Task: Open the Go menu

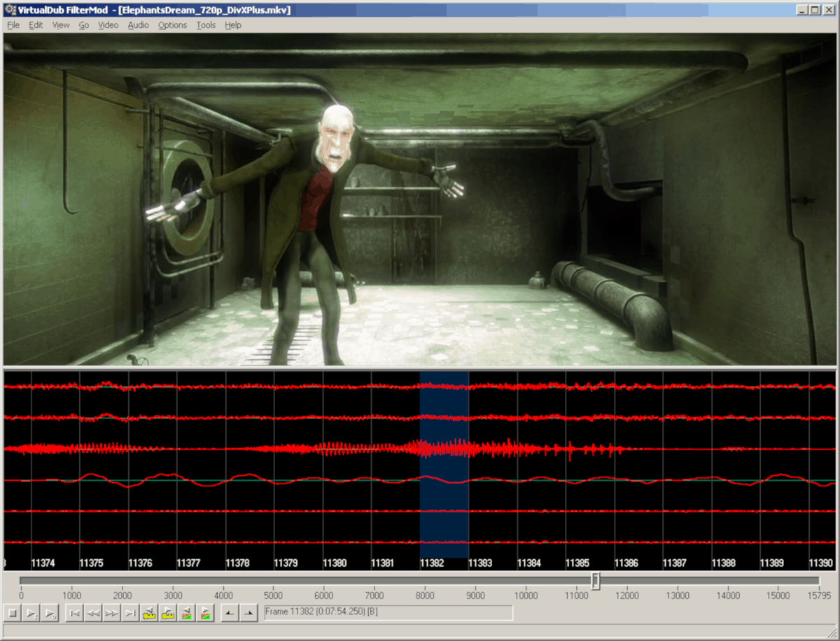Action: [x=84, y=24]
